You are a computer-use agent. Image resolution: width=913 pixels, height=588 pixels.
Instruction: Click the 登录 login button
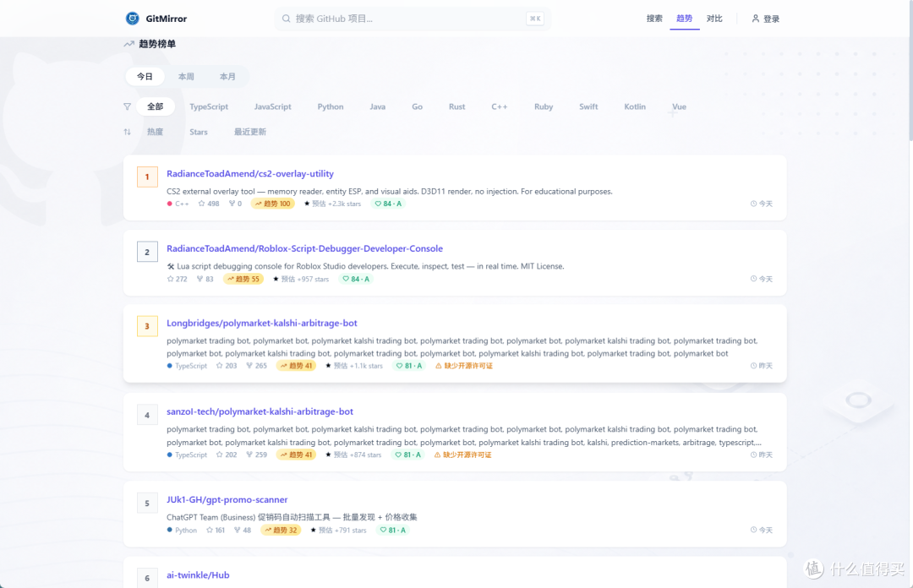point(765,19)
